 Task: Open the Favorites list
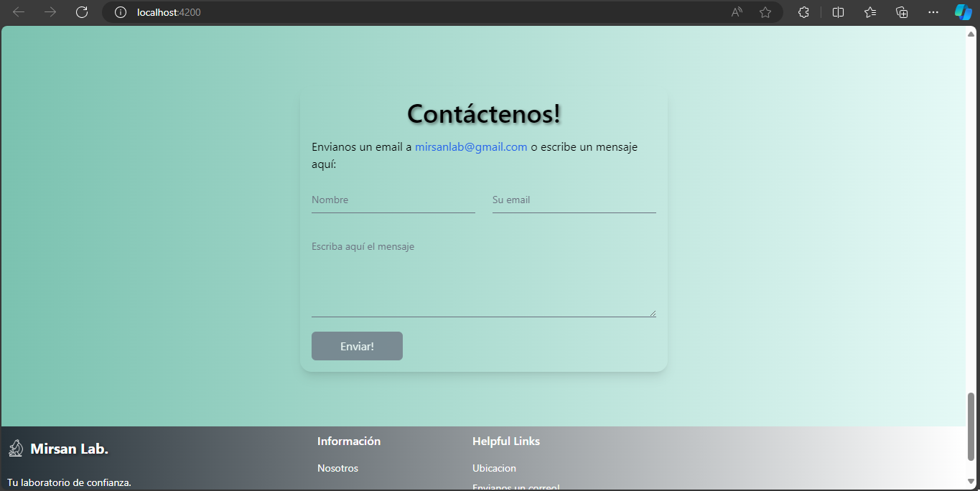click(x=869, y=11)
